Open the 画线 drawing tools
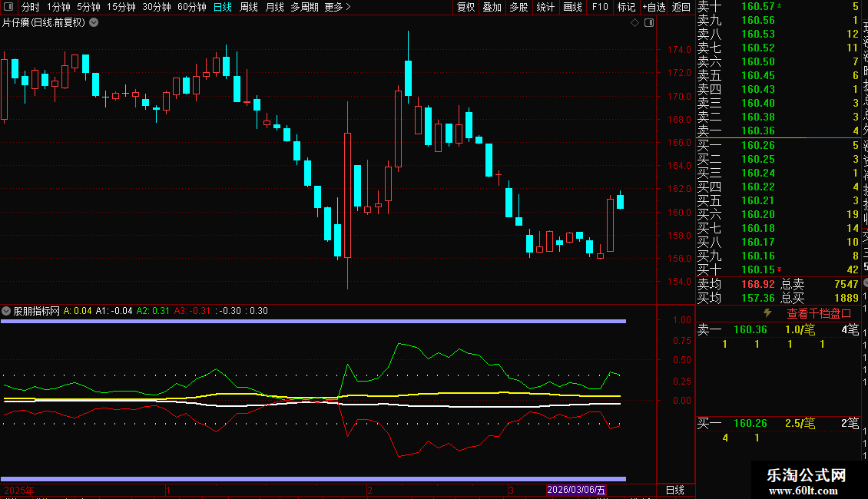This screenshot has width=868, height=499. [572, 7]
